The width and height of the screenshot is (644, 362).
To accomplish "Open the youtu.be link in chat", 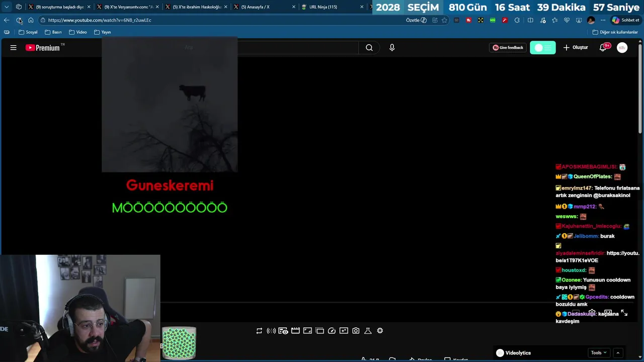I will tap(597, 257).
